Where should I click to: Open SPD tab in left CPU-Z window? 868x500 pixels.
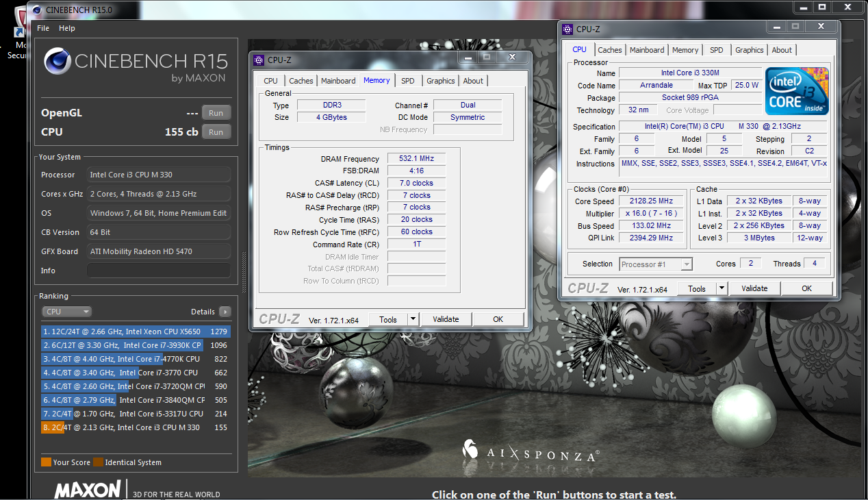[x=408, y=81]
